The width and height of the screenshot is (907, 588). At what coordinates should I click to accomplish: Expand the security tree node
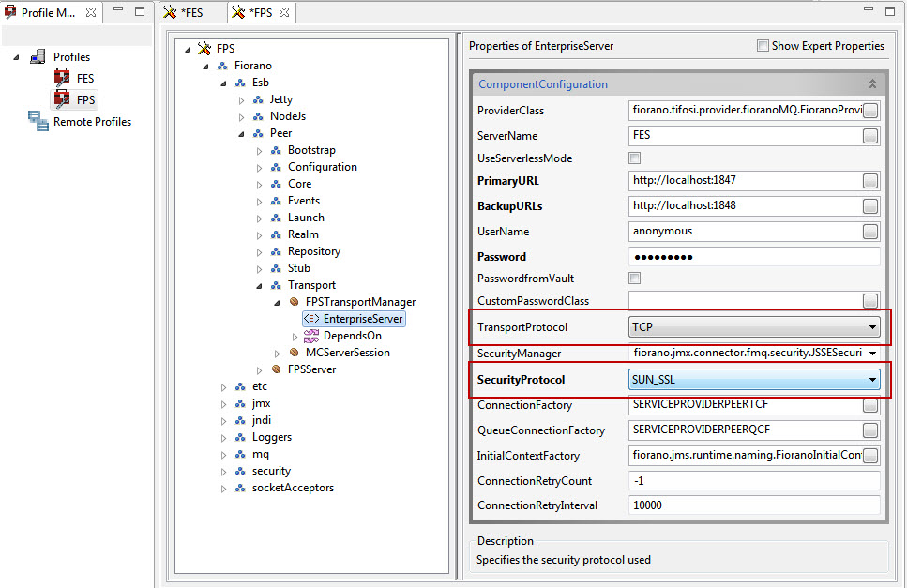pos(223,472)
